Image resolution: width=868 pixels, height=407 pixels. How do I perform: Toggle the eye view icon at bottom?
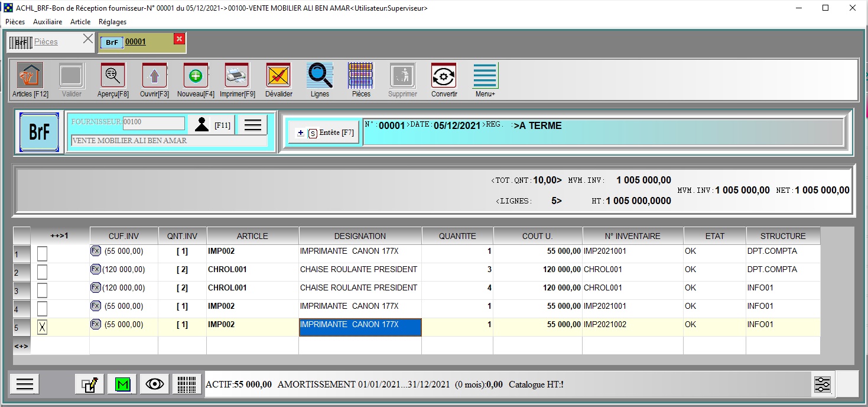point(155,384)
